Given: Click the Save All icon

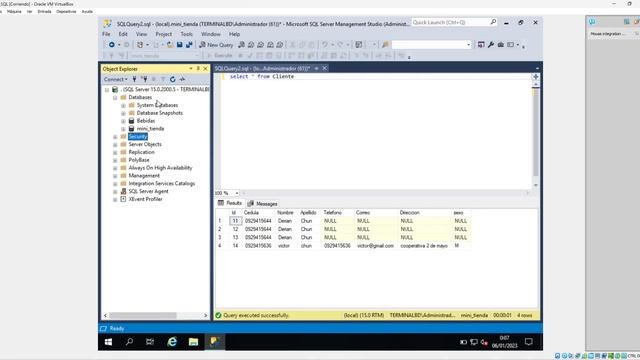Looking at the screenshot, I should pos(189,45).
